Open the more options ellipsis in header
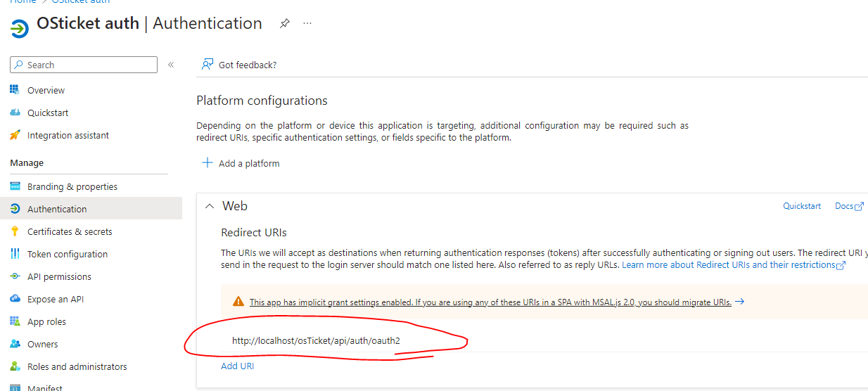Image resolution: width=868 pixels, height=391 pixels. tap(307, 23)
